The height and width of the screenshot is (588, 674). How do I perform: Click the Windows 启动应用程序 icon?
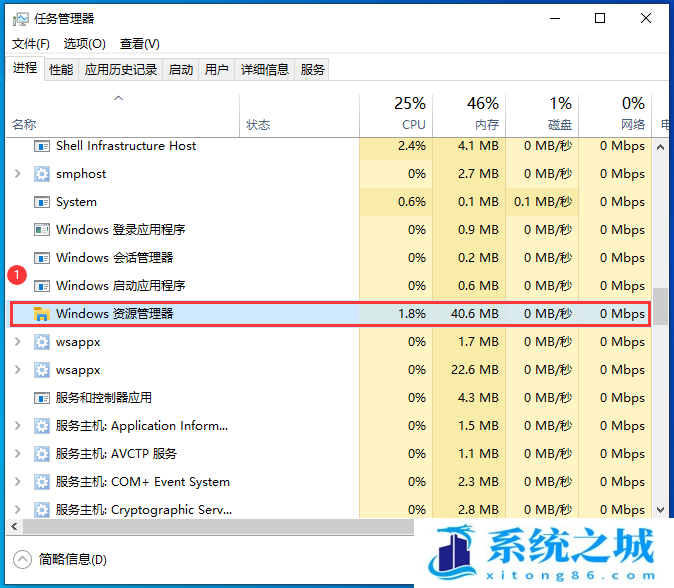[42, 286]
